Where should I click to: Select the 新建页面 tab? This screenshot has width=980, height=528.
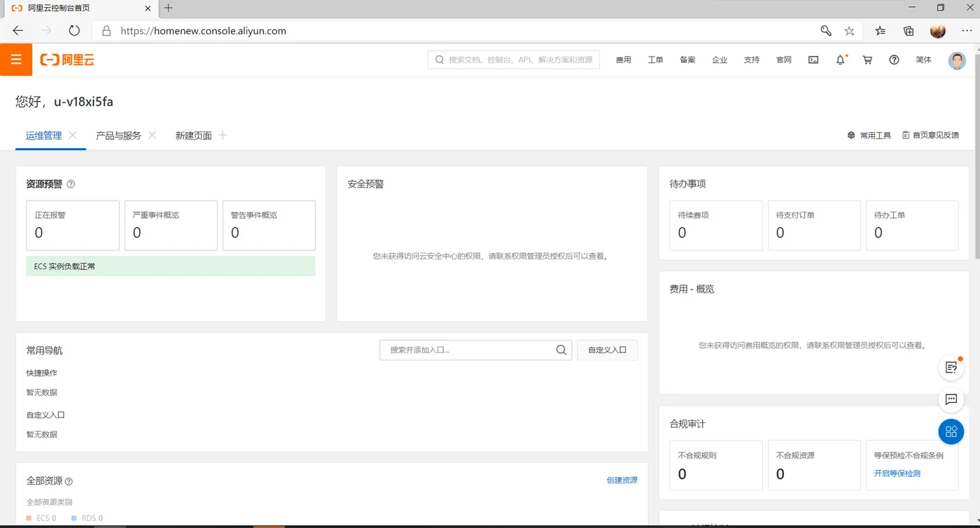click(x=193, y=136)
